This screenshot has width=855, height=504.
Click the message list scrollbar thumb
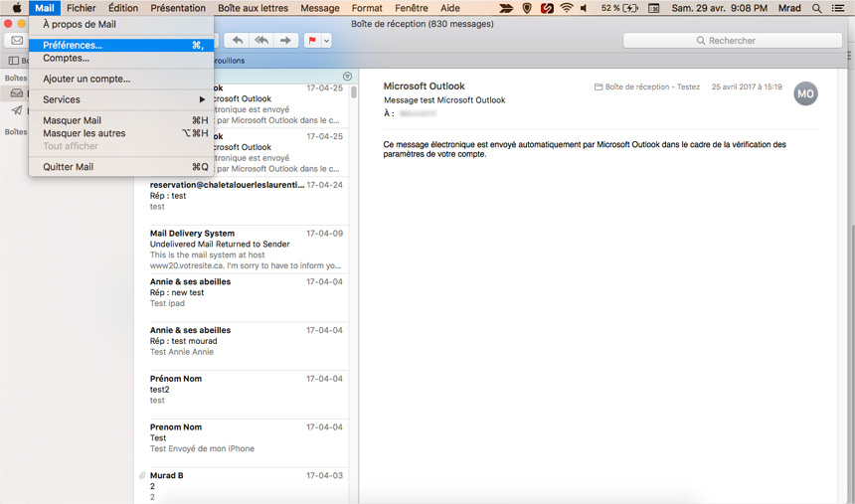coord(354,91)
